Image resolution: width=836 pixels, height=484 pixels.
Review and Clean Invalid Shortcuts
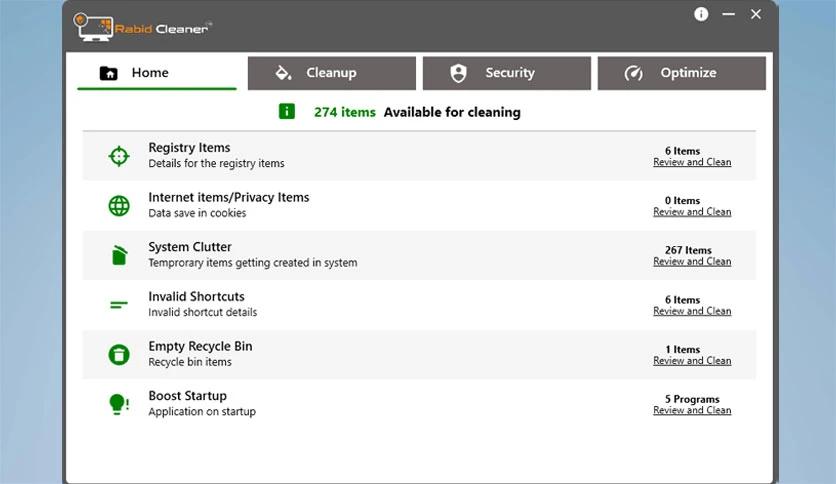692,311
